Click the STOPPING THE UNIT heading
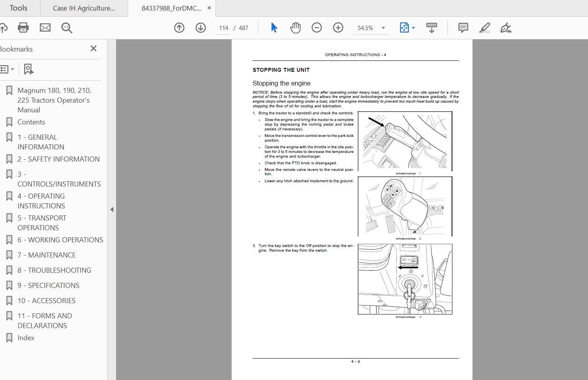This screenshot has height=380, width=588. [281, 70]
